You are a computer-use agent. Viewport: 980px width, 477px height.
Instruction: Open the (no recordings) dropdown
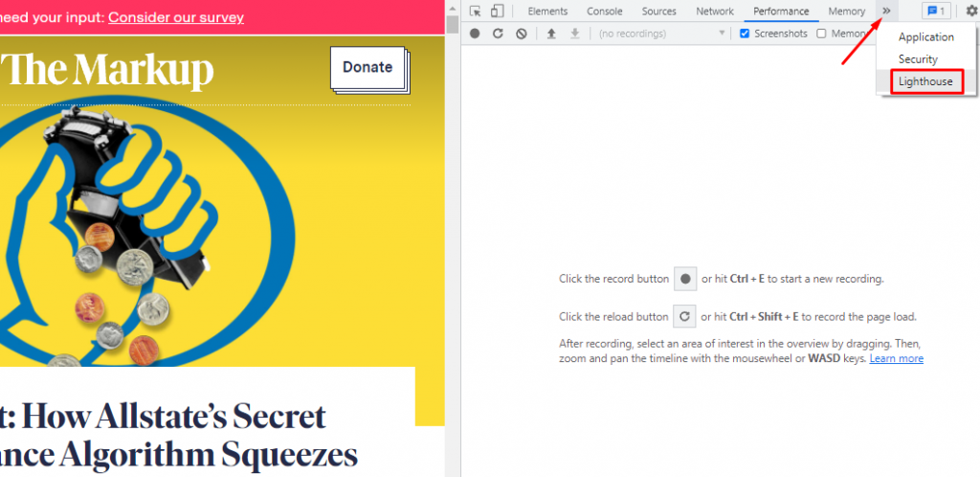(x=661, y=34)
